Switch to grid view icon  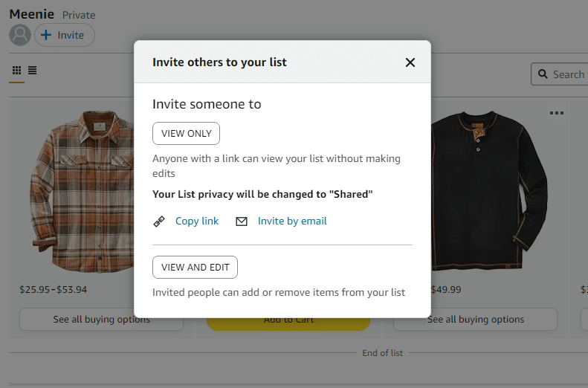click(16, 70)
